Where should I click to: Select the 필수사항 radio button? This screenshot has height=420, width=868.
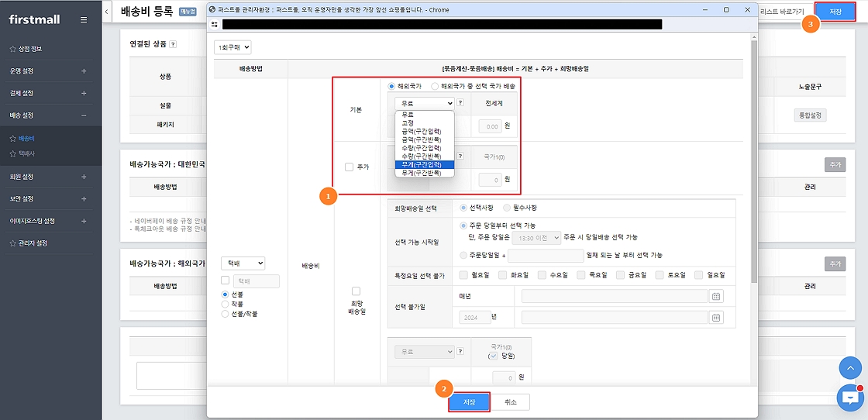click(x=507, y=208)
